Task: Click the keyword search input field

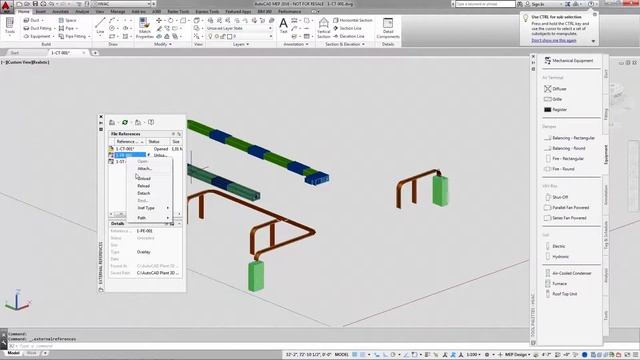Action: click(x=485, y=4)
